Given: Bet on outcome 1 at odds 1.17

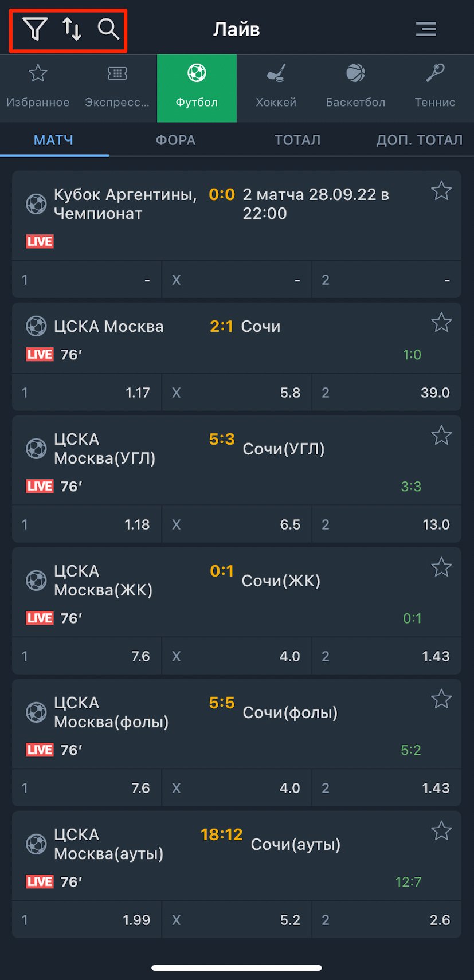Looking at the screenshot, I should (x=87, y=393).
